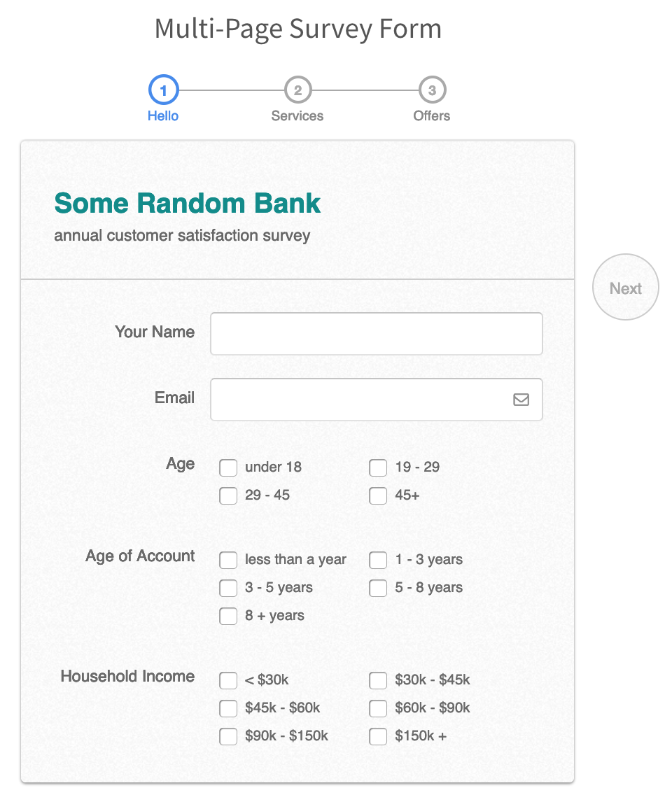Jump to step 3 Offers
This screenshot has height=795, width=672.
432,90
